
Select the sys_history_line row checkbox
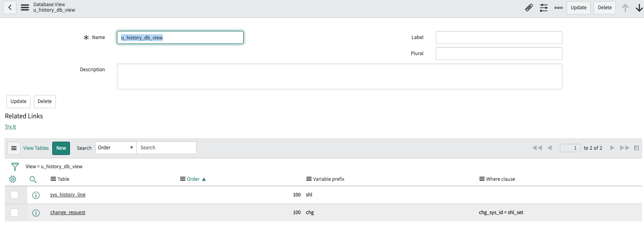[14, 195]
